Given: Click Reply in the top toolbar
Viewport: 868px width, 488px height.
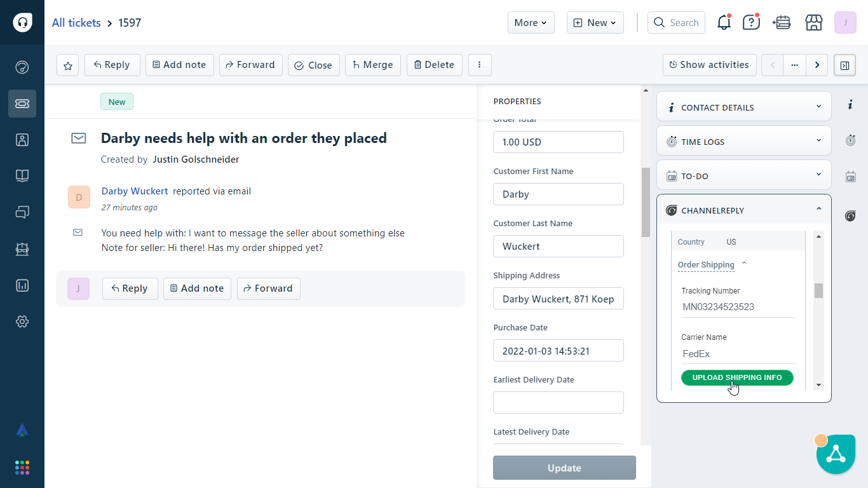Looking at the screenshot, I should tap(112, 65).
